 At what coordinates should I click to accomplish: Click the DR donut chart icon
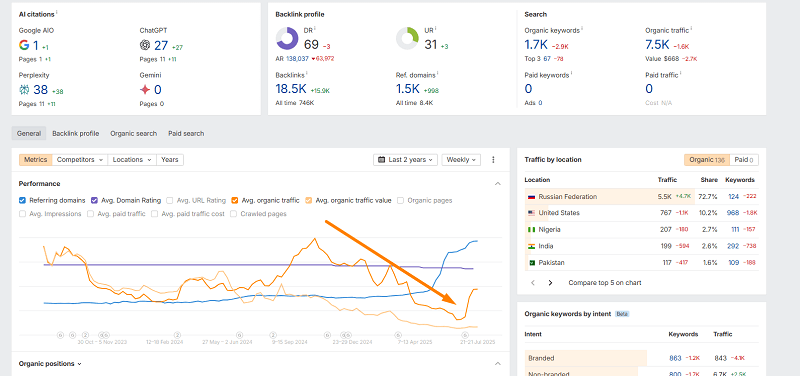[x=287, y=39]
